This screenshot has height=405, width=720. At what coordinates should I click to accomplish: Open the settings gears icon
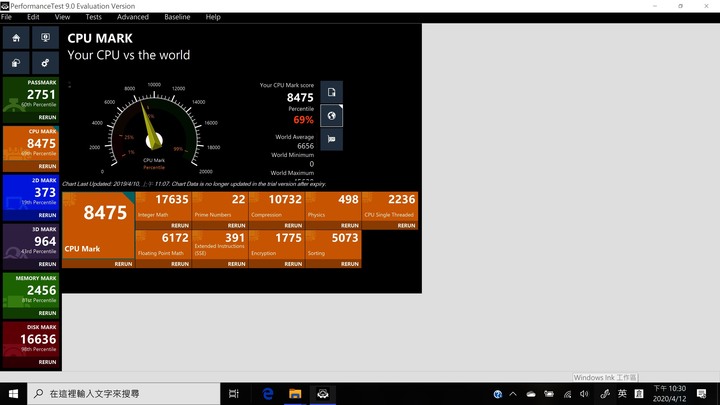pyautogui.click(x=45, y=63)
